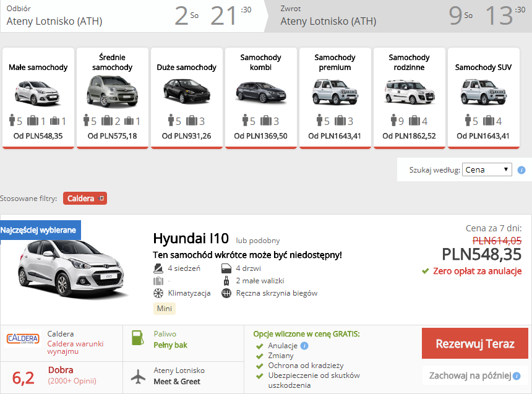Viewport: 532px width, 394px height.
Task: Select the Duże samochody category
Action: click(x=187, y=98)
